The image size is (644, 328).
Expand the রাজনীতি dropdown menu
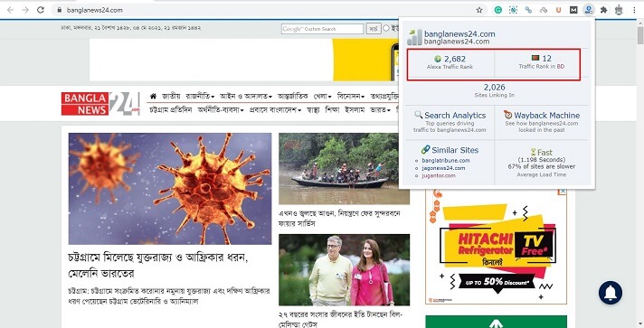tap(200, 97)
